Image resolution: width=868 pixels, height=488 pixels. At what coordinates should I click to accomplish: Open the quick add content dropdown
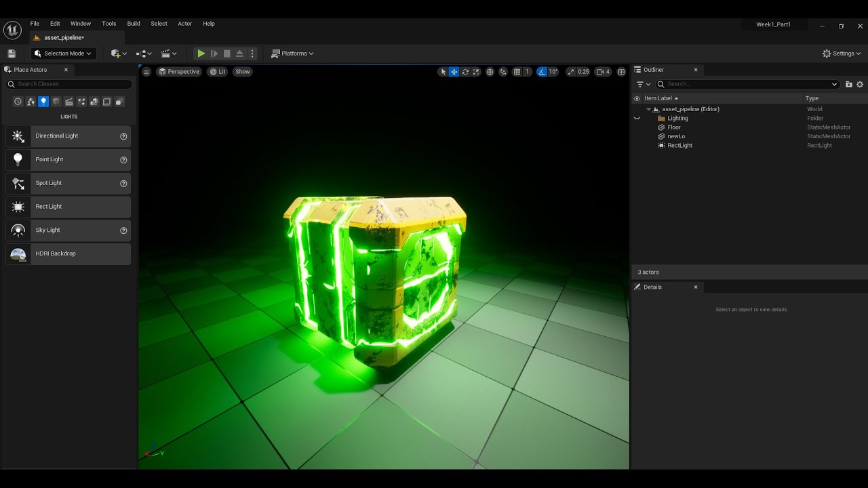coord(119,54)
